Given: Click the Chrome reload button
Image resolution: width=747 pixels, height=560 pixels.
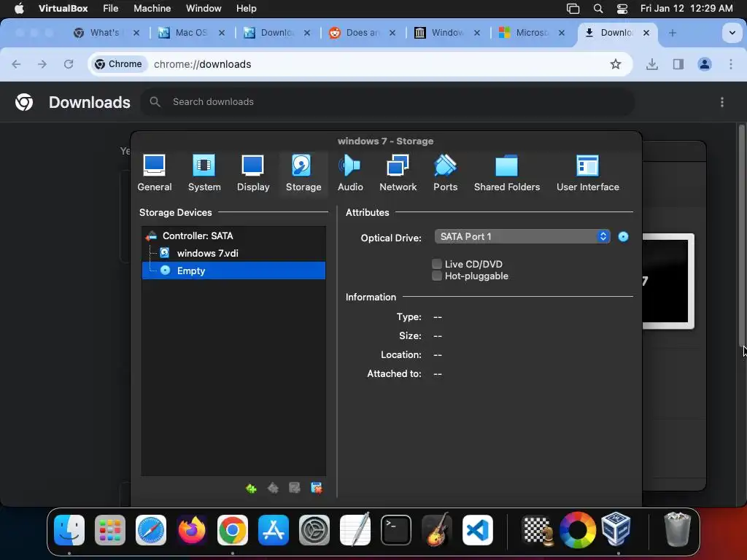Looking at the screenshot, I should (69, 64).
